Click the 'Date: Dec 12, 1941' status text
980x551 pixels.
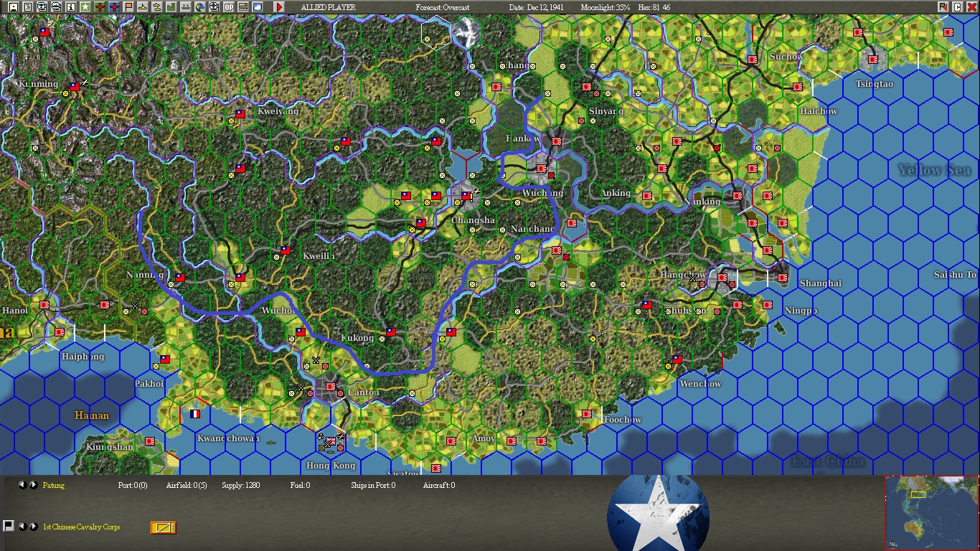point(537,7)
